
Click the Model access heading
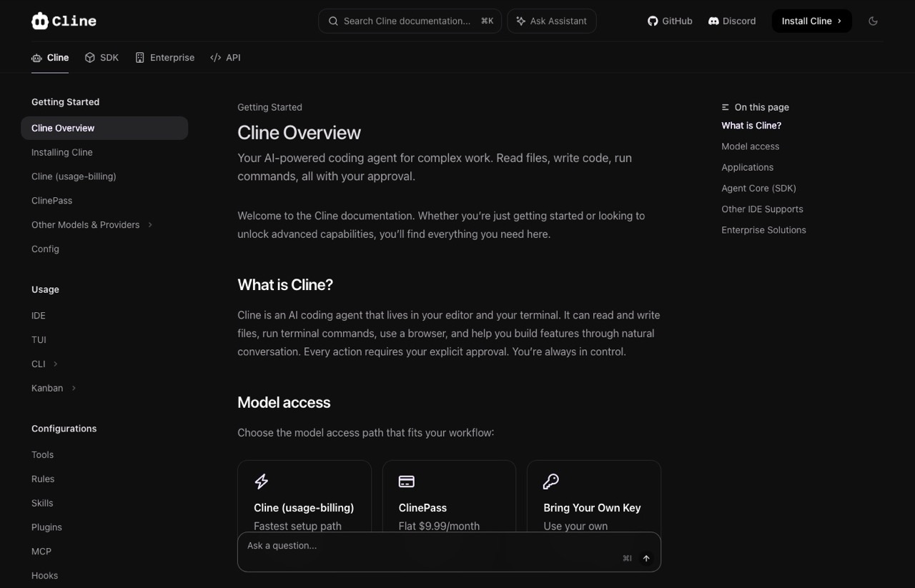point(284,402)
